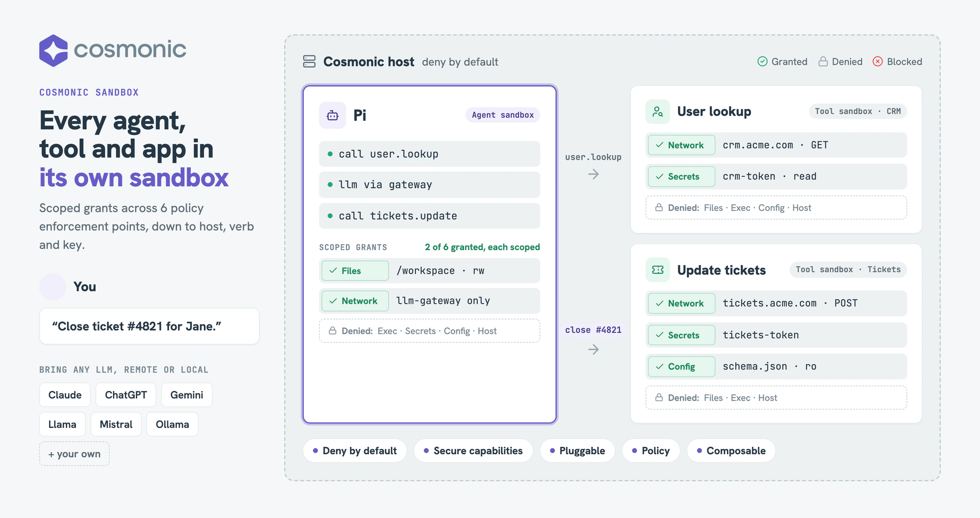The image size is (980, 518).
Task: Click the Llama LLM chip
Action: pos(62,424)
